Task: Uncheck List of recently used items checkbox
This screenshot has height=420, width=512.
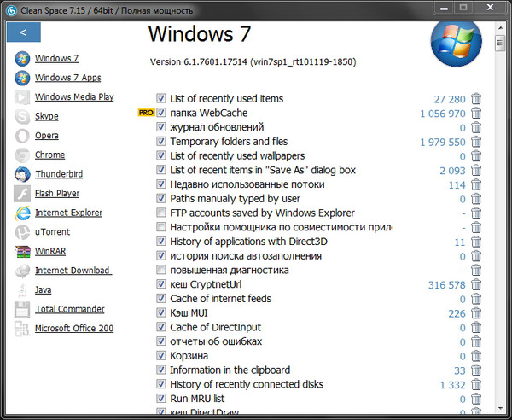Action: [161, 99]
